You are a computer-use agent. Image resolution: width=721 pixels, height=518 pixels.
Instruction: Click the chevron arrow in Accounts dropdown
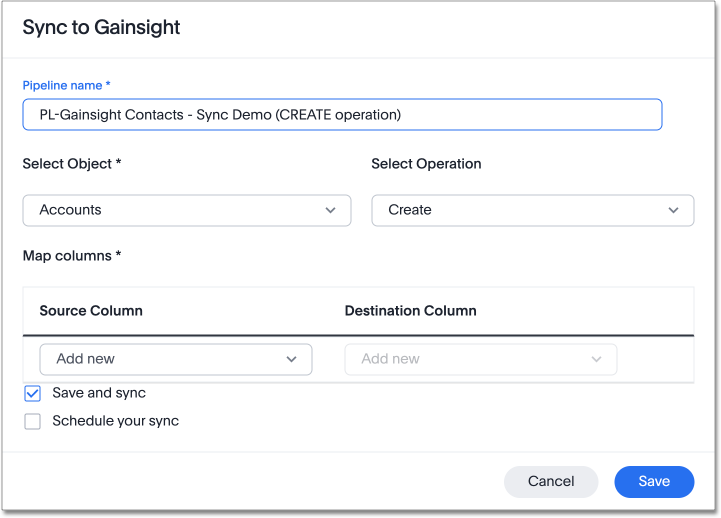(331, 210)
